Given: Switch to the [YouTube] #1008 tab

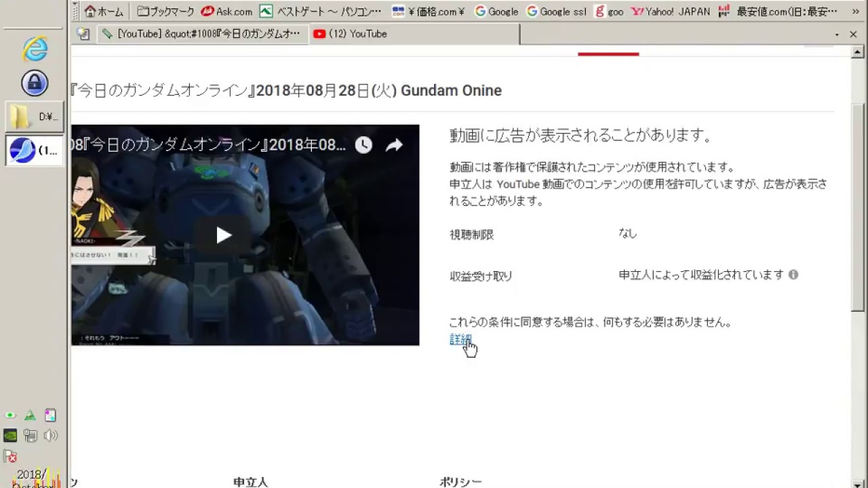Looking at the screenshot, I should [x=202, y=34].
